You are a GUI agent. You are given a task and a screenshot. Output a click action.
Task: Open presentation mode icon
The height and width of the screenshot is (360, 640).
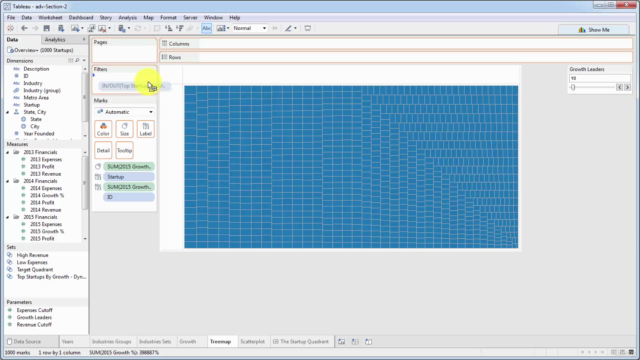click(x=308, y=28)
